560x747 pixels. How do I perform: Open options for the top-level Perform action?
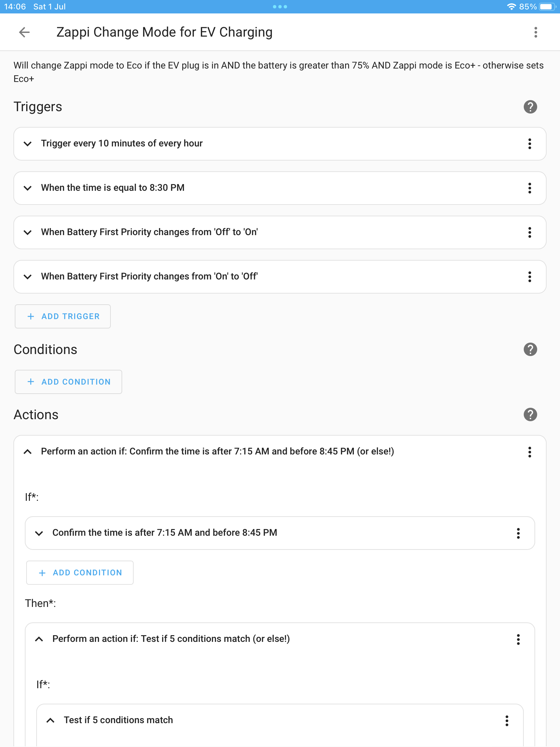pos(529,452)
